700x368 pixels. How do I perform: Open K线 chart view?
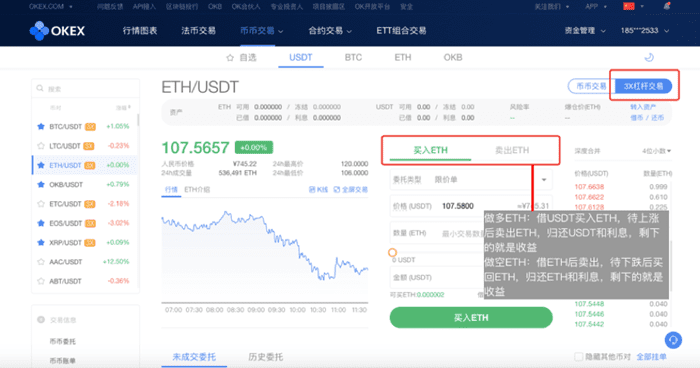tap(318, 190)
